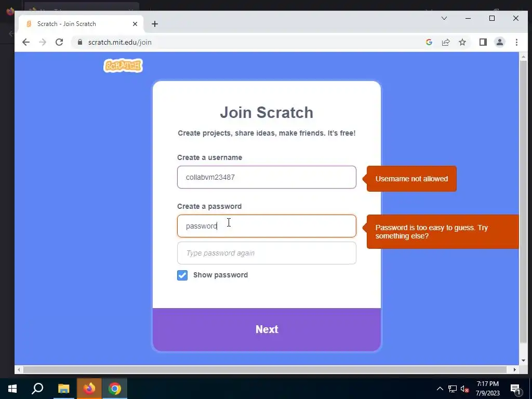Click the page scroll up arrow
532x399 pixels.
pyautogui.click(x=523, y=57)
